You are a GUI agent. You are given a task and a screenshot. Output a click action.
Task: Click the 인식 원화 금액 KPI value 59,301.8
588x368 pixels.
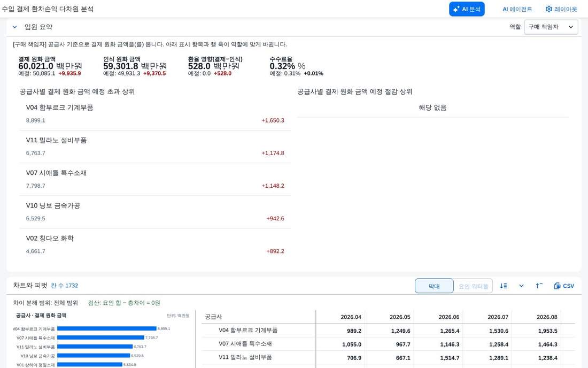point(120,66)
